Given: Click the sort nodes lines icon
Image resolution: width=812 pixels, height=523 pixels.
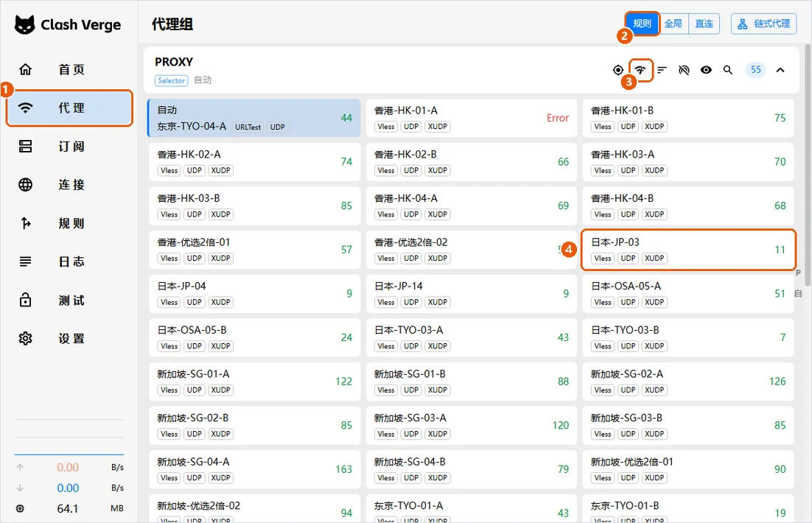Looking at the screenshot, I should 662,70.
